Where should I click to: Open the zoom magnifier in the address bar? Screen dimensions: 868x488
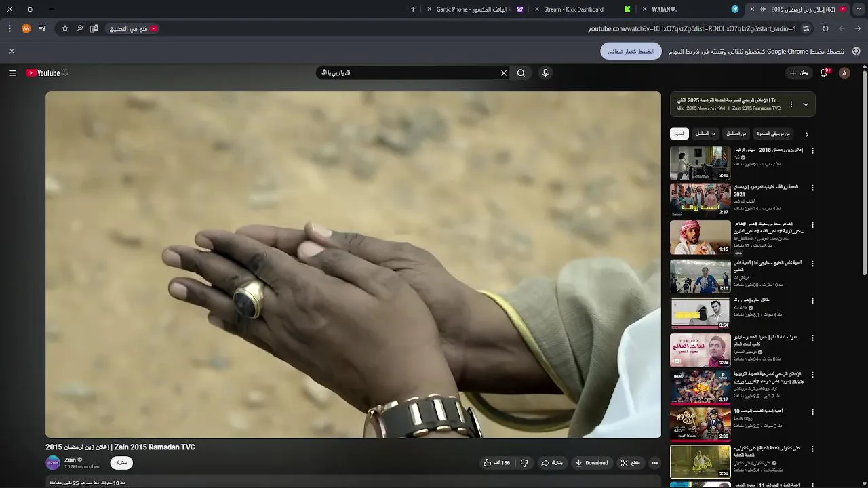click(x=79, y=28)
